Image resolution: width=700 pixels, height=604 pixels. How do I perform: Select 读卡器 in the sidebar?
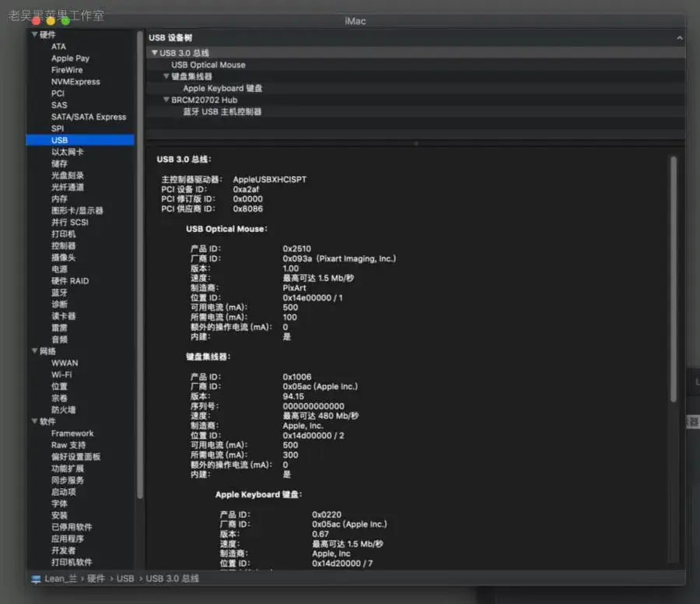(x=64, y=316)
